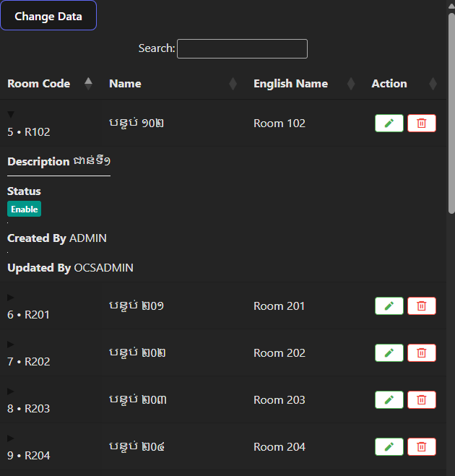Delete the Room 201 entry

pos(422,306)
